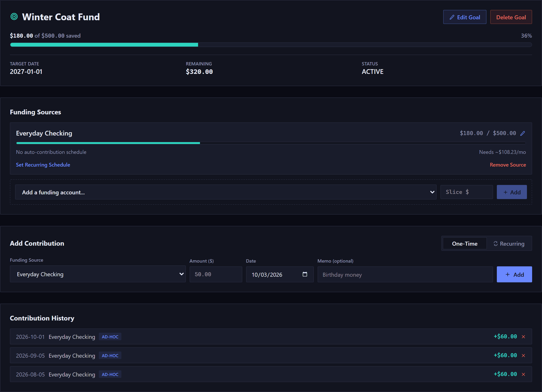The image size is (542, 392).
Task: Click the Date field showing 10/03/2026
Action: 280,274
